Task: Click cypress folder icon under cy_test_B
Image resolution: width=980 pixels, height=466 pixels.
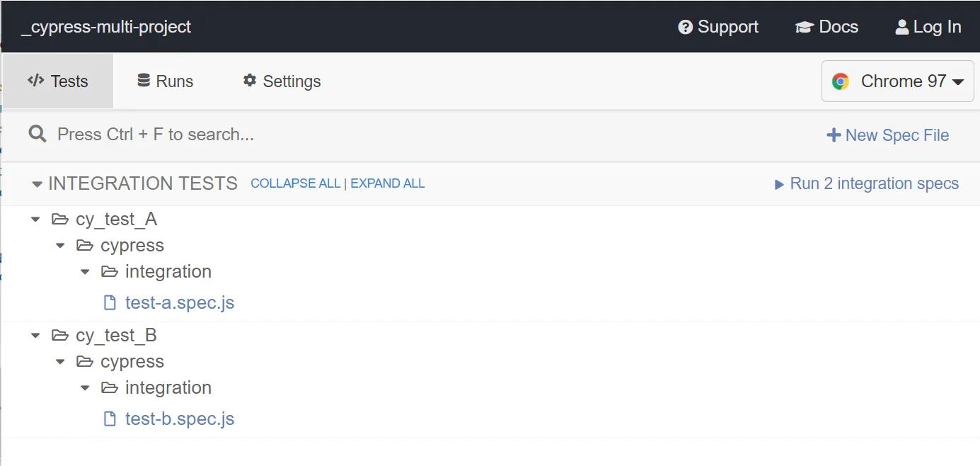Action: pyautogui.click(x=85, y=362)
